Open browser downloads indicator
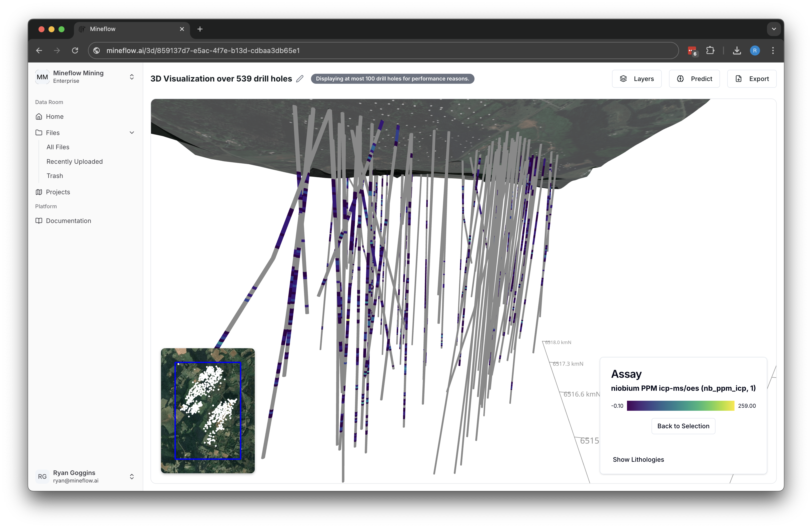 pos(737,50)
